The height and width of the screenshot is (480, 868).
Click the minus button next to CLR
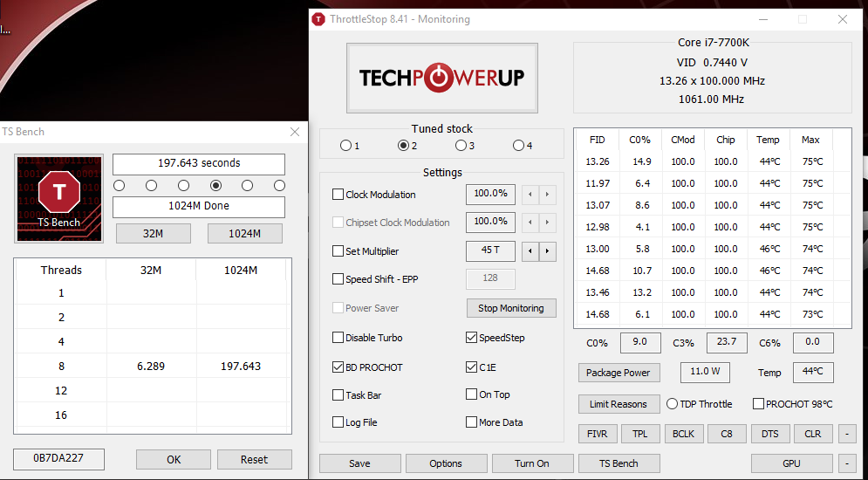tap(847, 434)
